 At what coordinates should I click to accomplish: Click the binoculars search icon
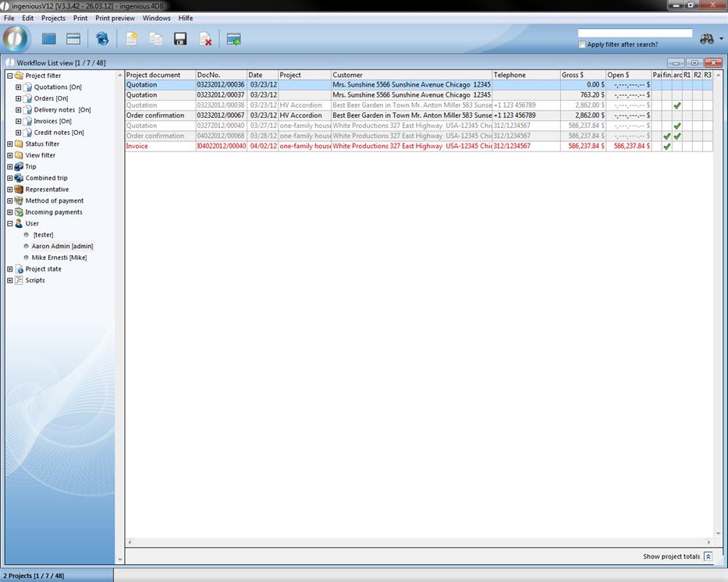point(707,39)
